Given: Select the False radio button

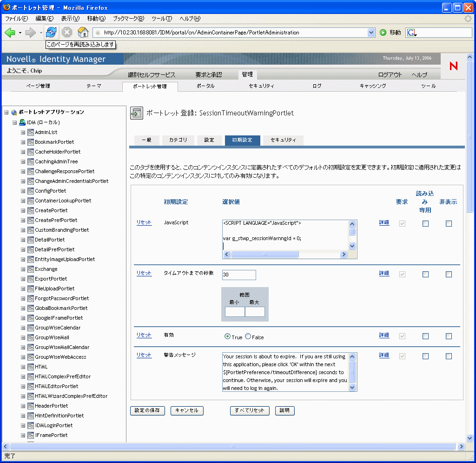Looking at the screenshot, I should click(x=248, y=336).
